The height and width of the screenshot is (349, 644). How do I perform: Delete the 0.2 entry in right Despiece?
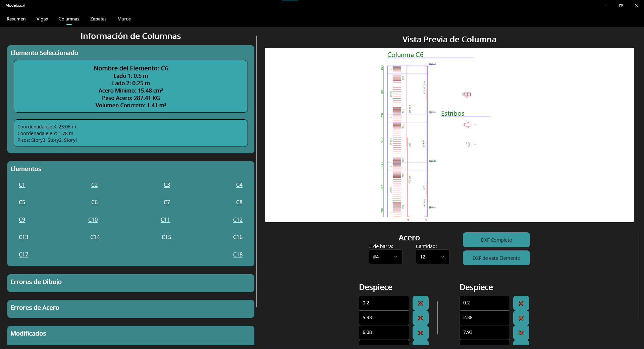521,303
